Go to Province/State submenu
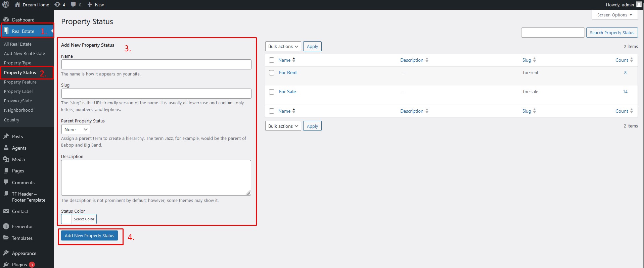 [18, 101]
